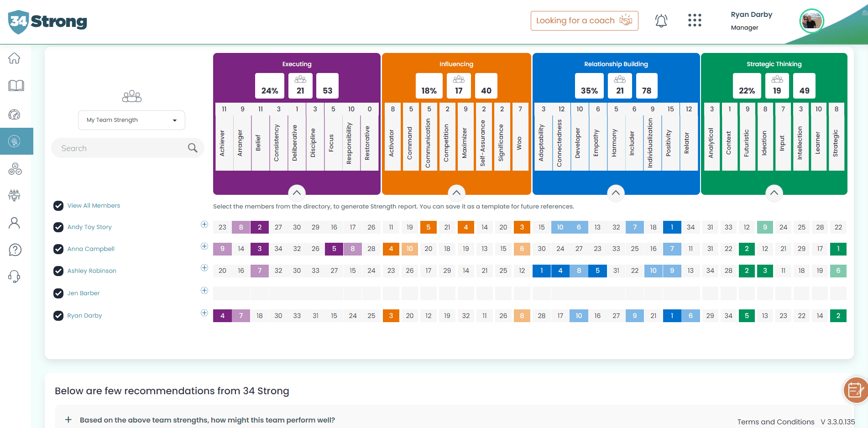Open the support headset sidebar icon
This screenshot has width=868, height=428.
coord(15,277)
